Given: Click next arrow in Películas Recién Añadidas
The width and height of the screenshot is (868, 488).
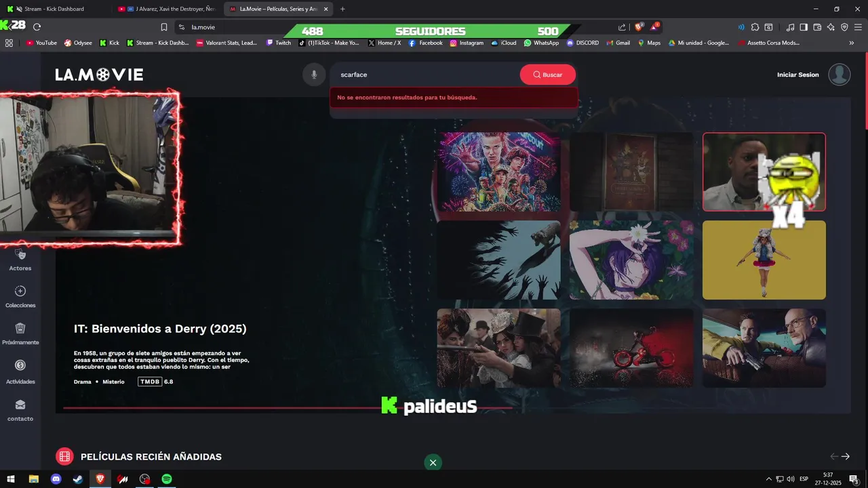Looking at the screenshot, I should pos(846,457).
